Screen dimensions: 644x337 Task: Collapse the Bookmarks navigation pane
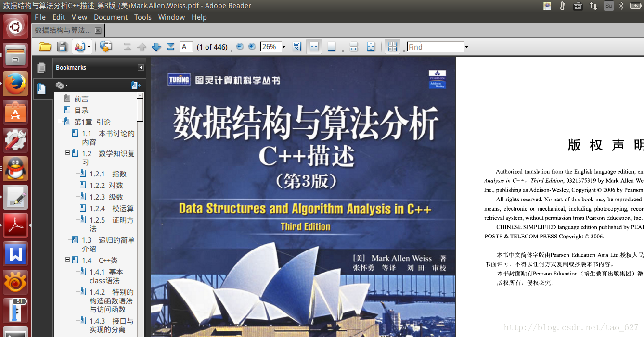[x=141, y=68]
